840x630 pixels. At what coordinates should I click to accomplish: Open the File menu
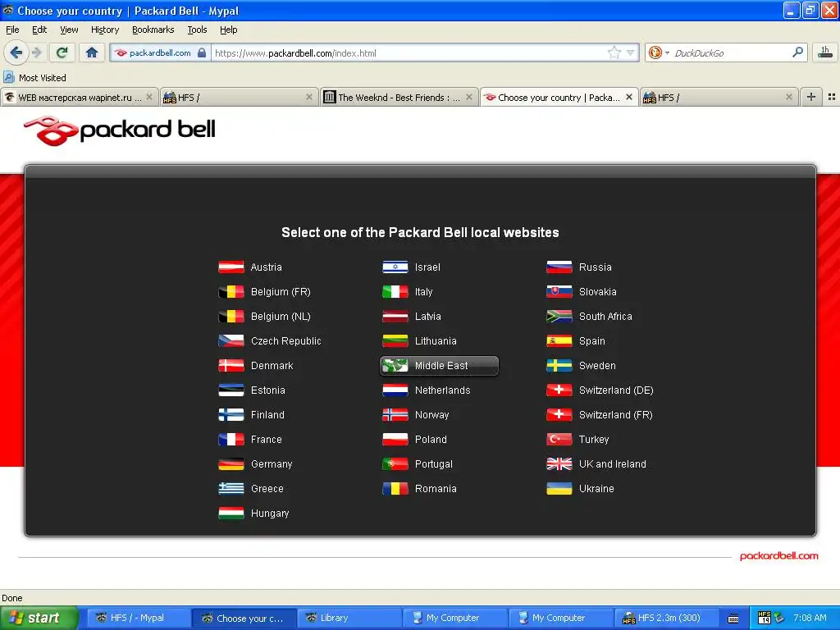[x=12, y=30]
